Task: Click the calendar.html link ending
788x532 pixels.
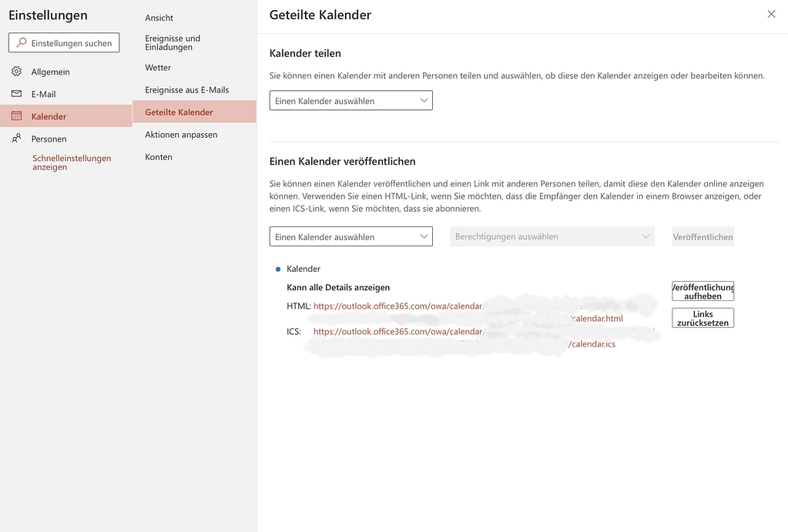Action: pos(597,319)
